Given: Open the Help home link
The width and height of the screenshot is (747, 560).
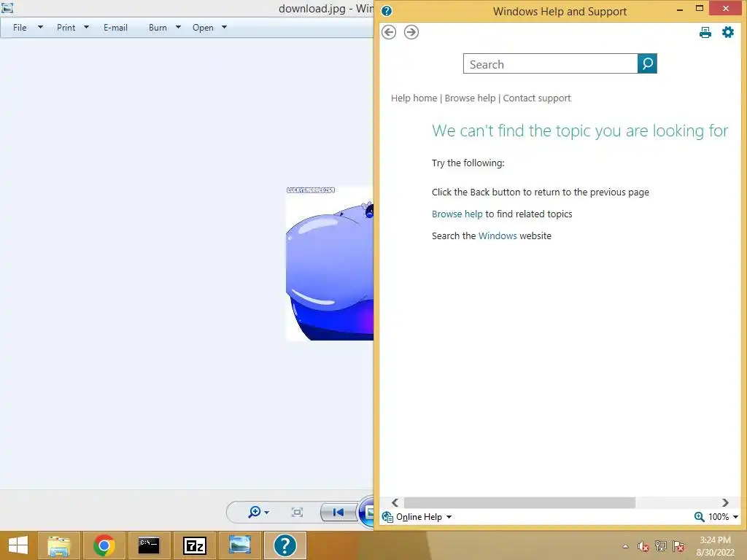Looking at the screenshot, I should click(414, 98).
